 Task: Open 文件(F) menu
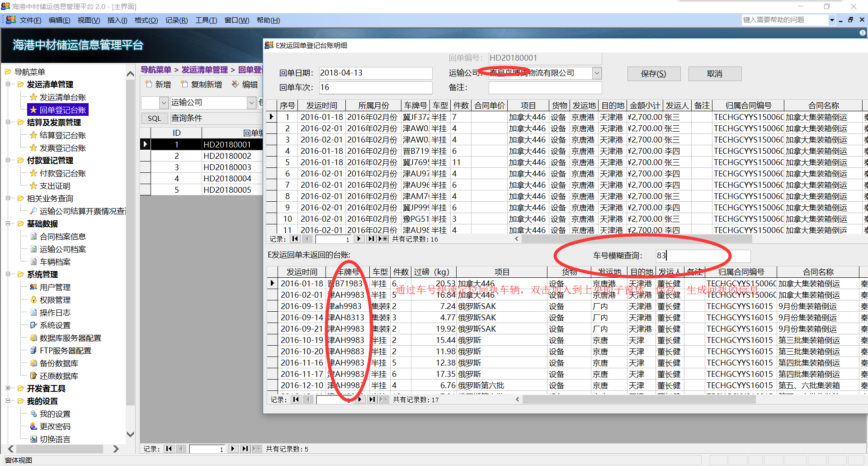click(x=30, y=20)
